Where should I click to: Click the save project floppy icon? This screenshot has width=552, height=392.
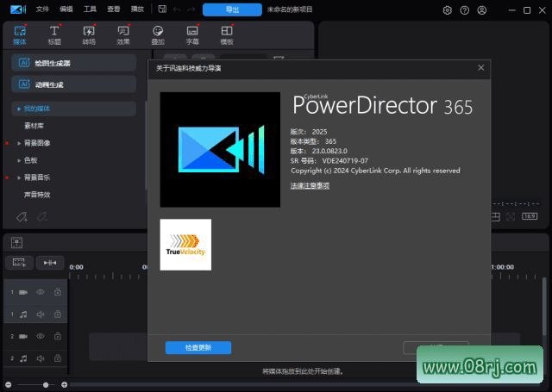(162, 9)
